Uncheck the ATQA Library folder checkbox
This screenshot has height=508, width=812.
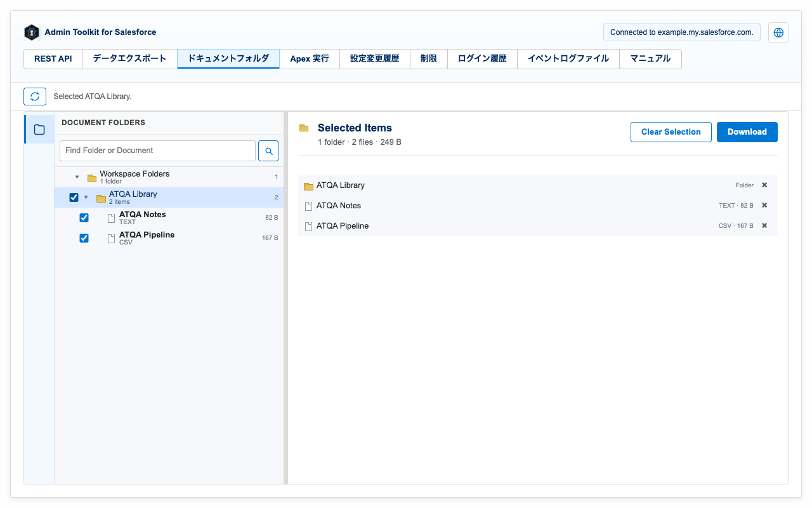coord(74,197)
